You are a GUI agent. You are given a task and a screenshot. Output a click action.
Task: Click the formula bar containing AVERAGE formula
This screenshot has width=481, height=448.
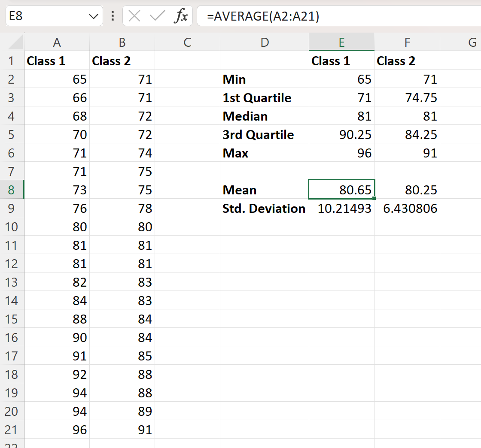pos(335,16)
